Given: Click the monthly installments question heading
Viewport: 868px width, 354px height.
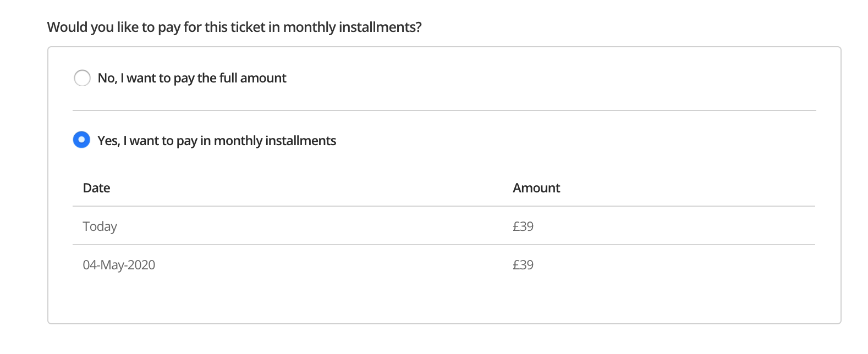Looking at the screenshot, I should (234, 27).
